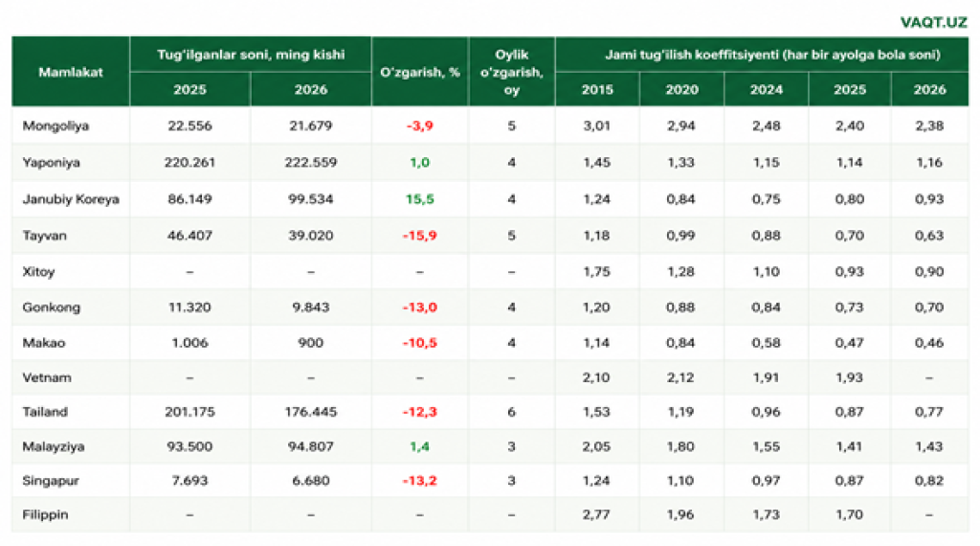
Task: Click the Oylik o'zgarish, oy header
Action: click(511, 72)
